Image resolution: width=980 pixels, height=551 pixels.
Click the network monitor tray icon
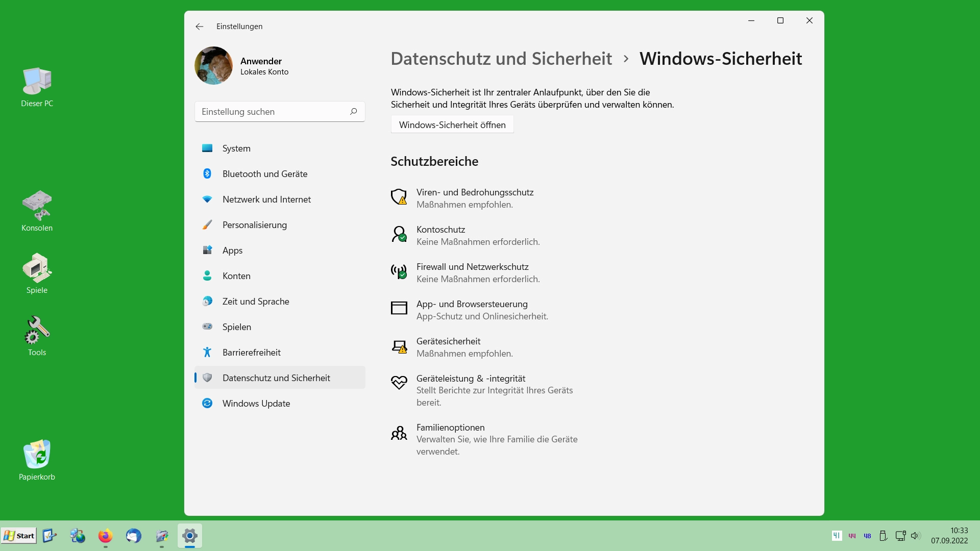(900, 536)
